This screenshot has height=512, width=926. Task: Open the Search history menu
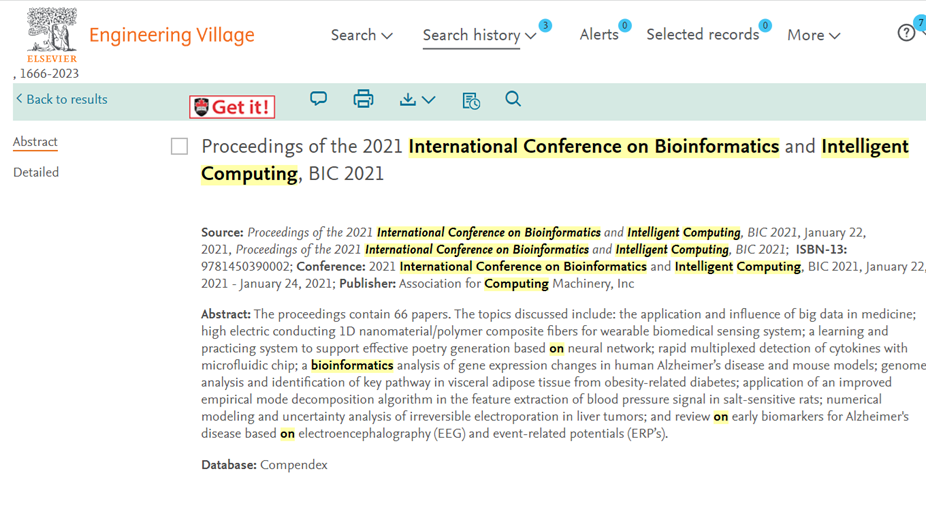click(x=479, y=35)
